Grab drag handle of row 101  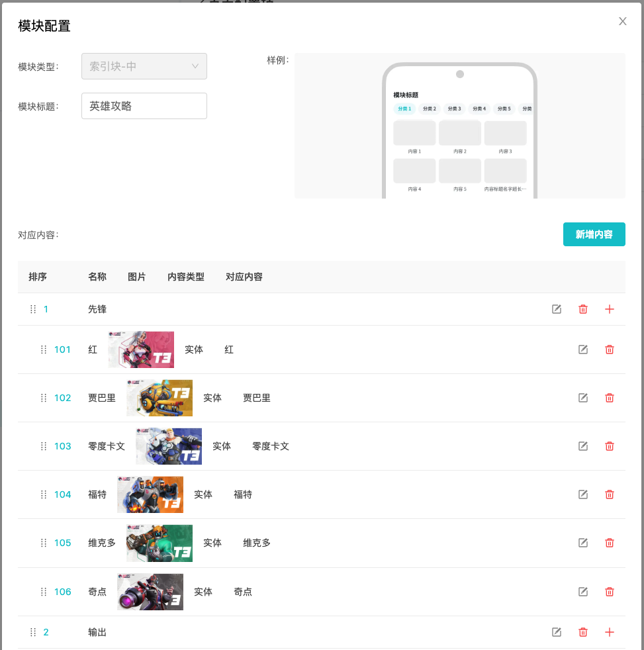point(44,349)
